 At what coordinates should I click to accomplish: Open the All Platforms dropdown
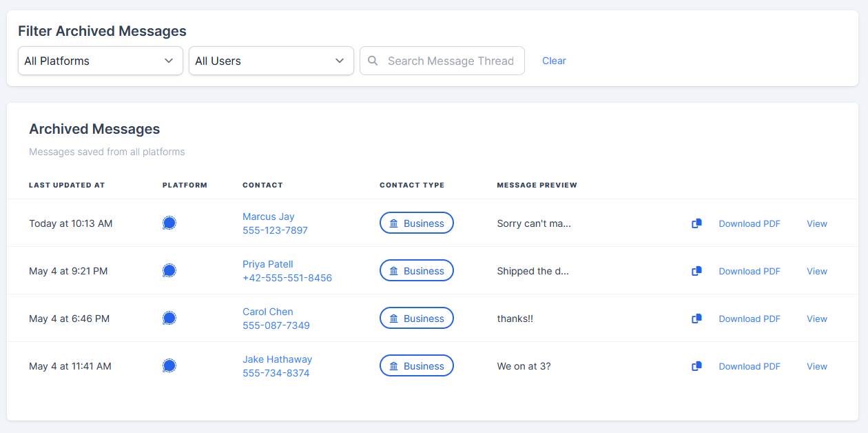click(100, 61)
